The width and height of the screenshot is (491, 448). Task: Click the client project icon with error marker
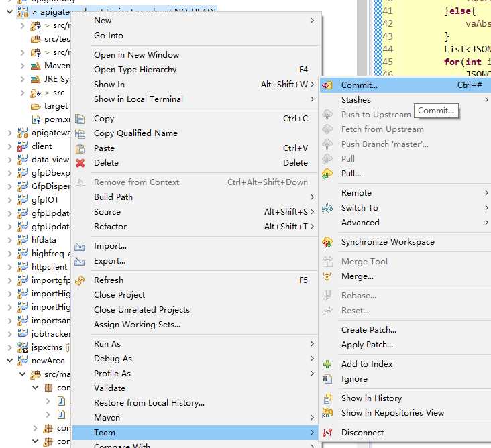coord(23,146)
